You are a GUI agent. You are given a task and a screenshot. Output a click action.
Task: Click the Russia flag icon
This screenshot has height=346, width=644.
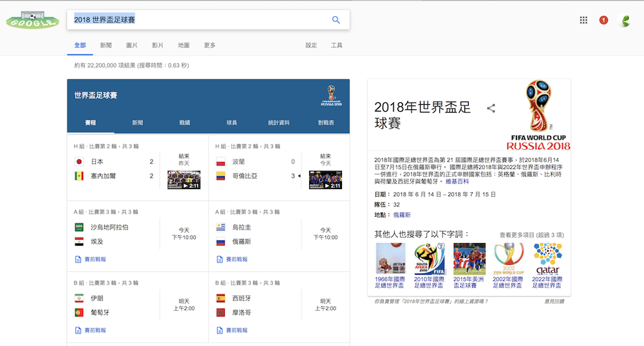point(220,241)
